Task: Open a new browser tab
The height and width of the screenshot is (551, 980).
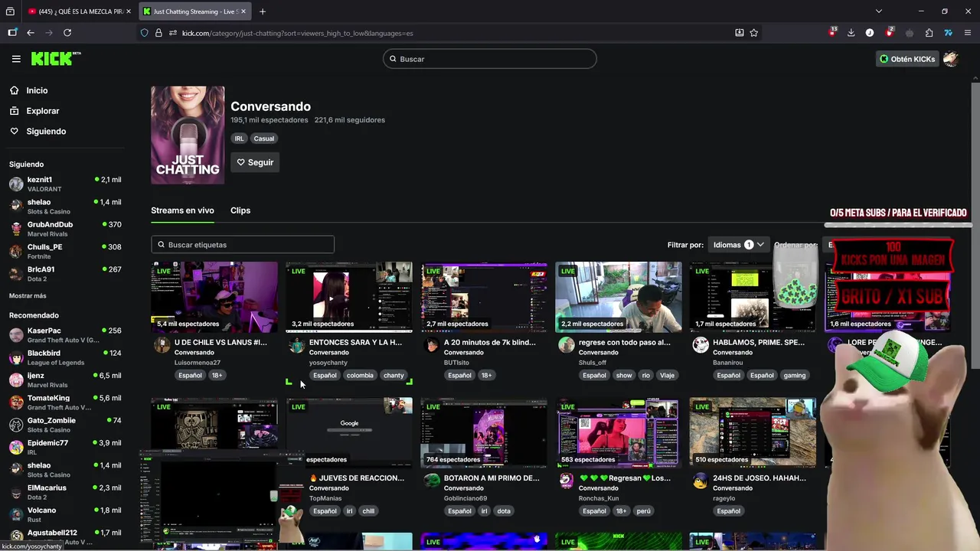Action: click(263, 11)
